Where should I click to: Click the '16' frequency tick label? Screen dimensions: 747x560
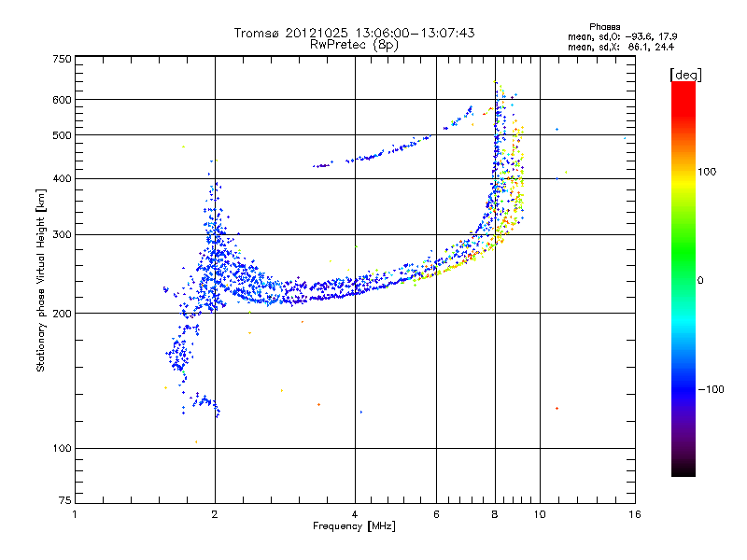pos(635,514)
